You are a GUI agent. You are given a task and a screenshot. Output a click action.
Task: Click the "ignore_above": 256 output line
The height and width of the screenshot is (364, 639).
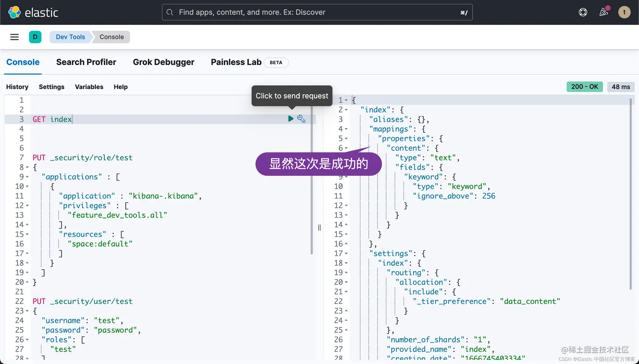click(454, 196)
